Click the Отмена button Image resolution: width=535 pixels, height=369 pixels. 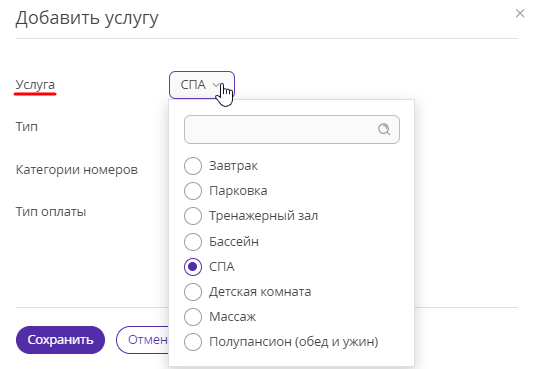coord(143,340)
